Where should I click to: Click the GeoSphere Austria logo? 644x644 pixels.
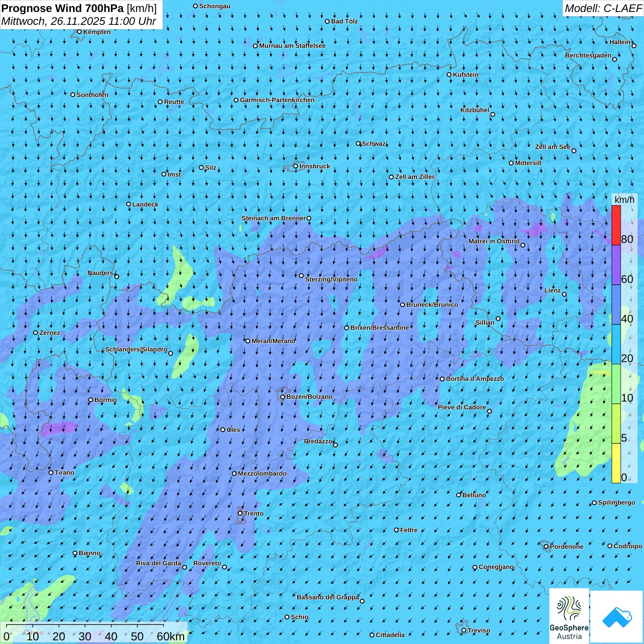tap(569, 615)
